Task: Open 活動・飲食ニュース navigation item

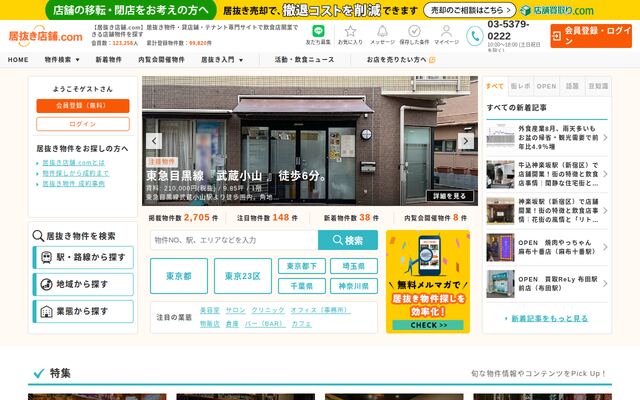Action: point(304,60)
